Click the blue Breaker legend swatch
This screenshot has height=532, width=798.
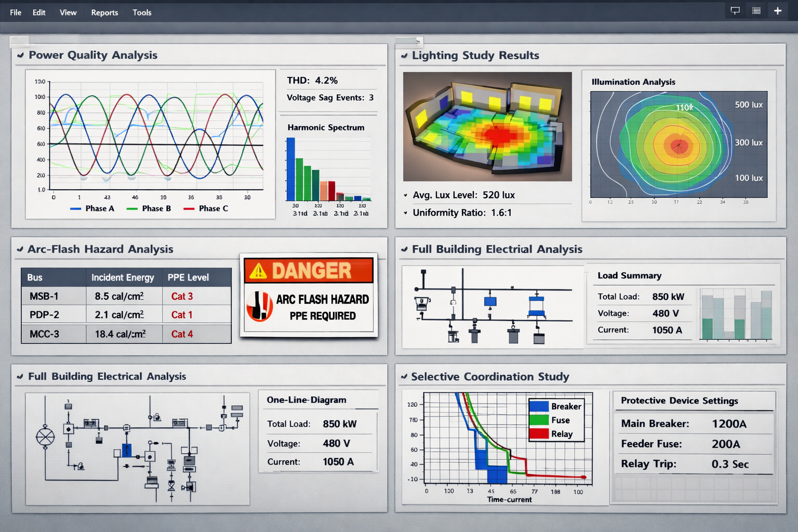[539, 406]
